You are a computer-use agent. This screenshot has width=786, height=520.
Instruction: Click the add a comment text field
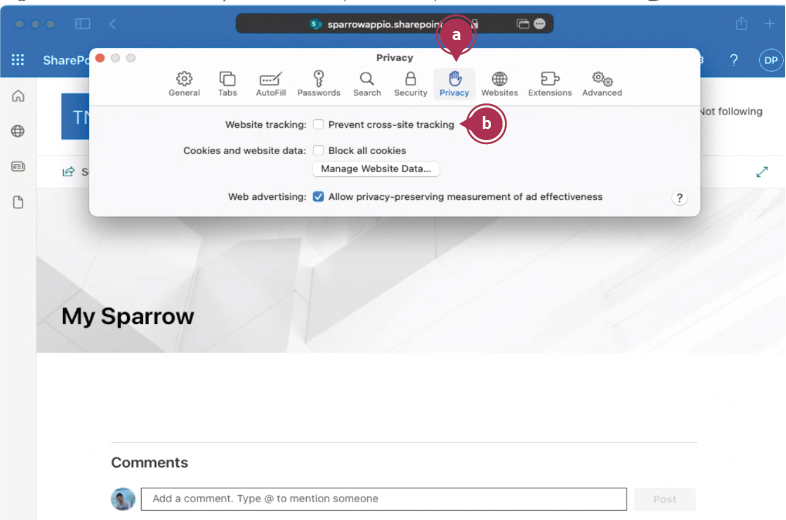(x=383, y=499)
